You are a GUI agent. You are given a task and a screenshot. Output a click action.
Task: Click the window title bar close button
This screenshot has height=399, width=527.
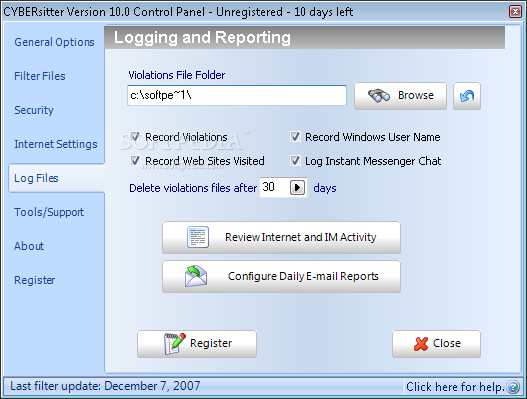(x=515, y=11)
